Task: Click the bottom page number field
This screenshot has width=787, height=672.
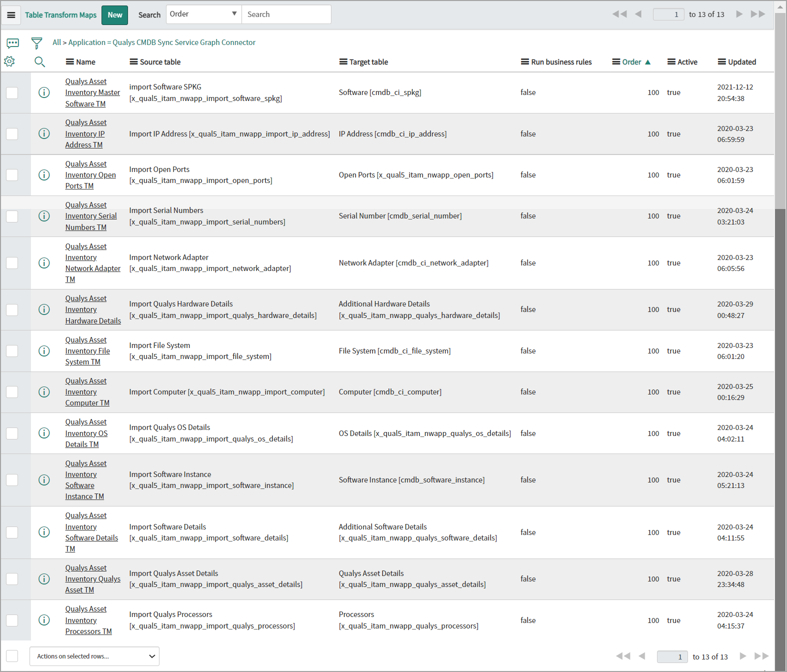Action: (x=672, y=656)
